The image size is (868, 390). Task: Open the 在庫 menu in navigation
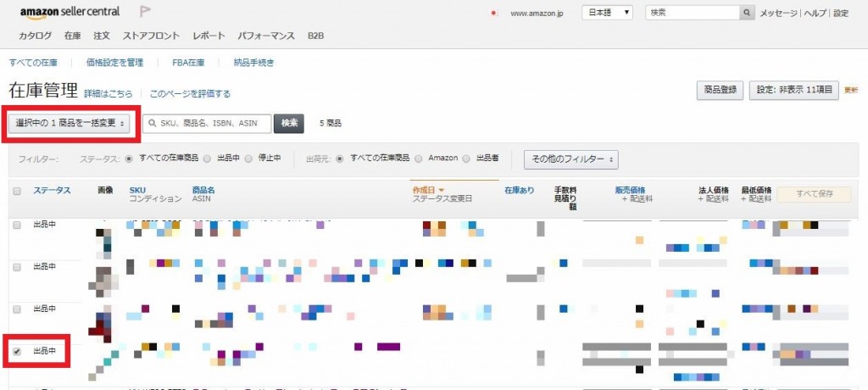click(x=72, y=36)
